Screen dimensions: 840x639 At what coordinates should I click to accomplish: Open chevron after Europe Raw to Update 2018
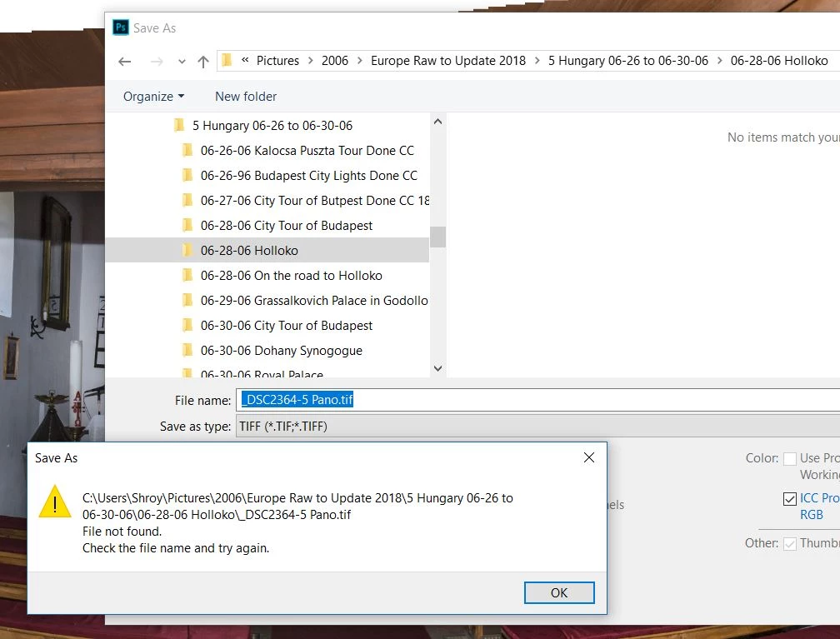click(x=537, y=61)
